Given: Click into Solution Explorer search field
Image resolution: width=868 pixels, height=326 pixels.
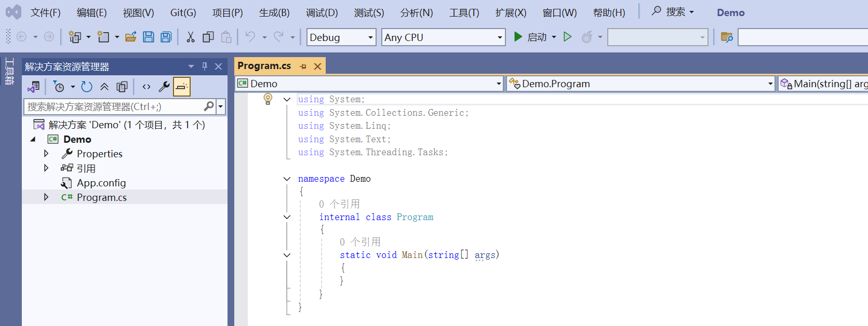Looking at the screenshot, I should click(114, 106).
